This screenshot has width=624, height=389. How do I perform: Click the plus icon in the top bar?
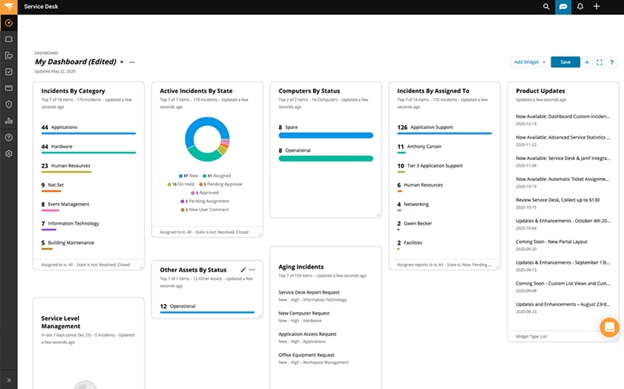point(596,6)
